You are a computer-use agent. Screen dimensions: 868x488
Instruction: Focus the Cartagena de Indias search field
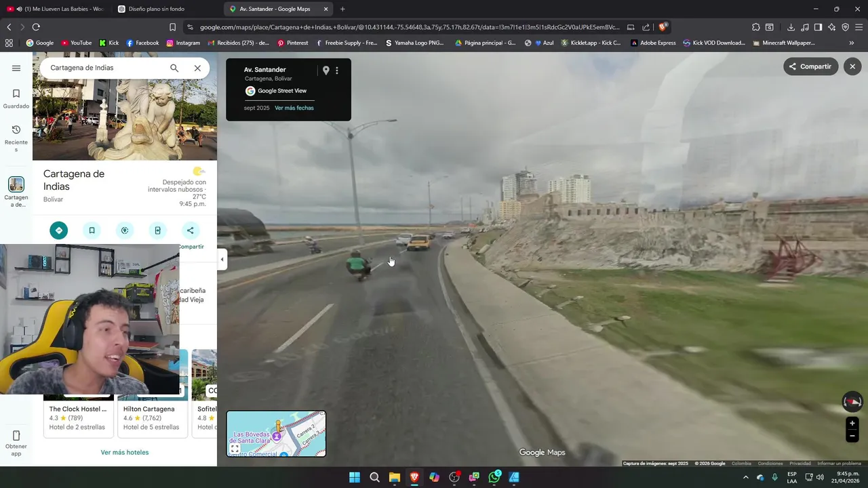click(105, 68)
